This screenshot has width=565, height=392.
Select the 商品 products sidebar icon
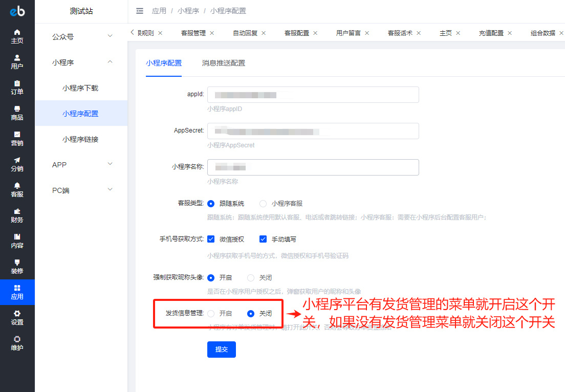tap(17, 113)
